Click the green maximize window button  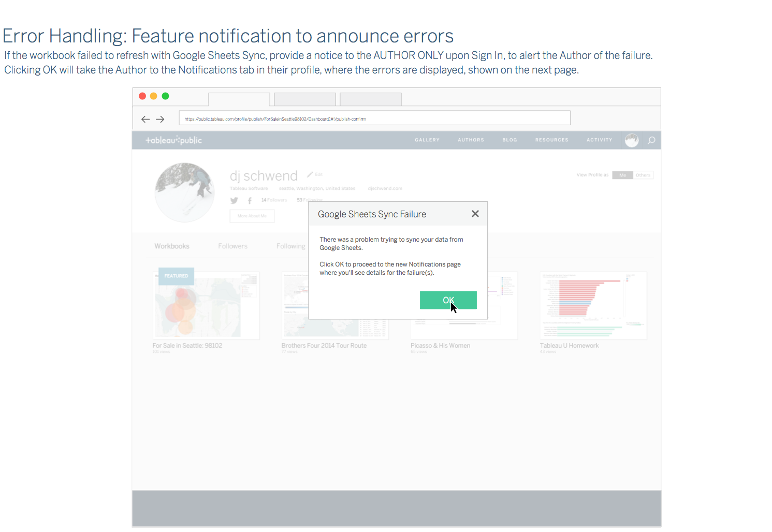click(x=166, y=96)
